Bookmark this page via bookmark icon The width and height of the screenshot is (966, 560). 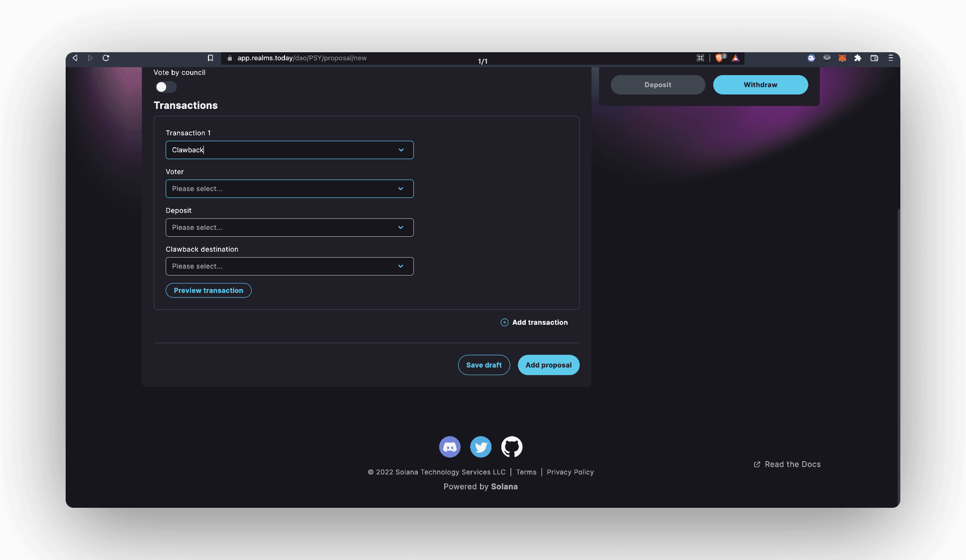point(210,58)
